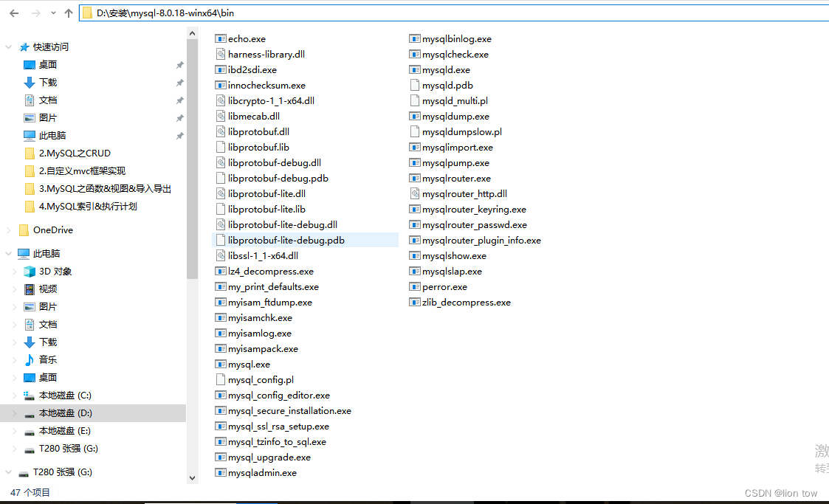The height and width of the screenshot is (504, 829).
Task: Select OneDrive in the sidebar
Action: point(53,229)
